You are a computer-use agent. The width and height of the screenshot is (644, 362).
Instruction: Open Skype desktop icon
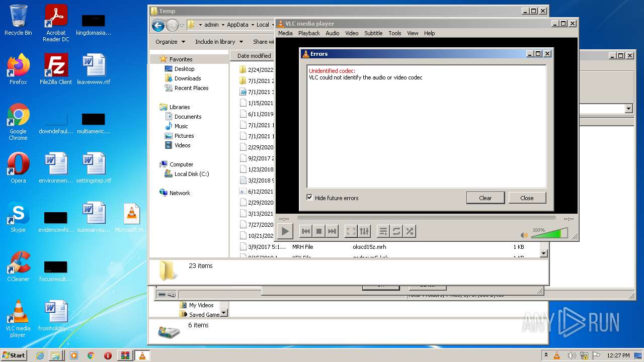[18, 217]
